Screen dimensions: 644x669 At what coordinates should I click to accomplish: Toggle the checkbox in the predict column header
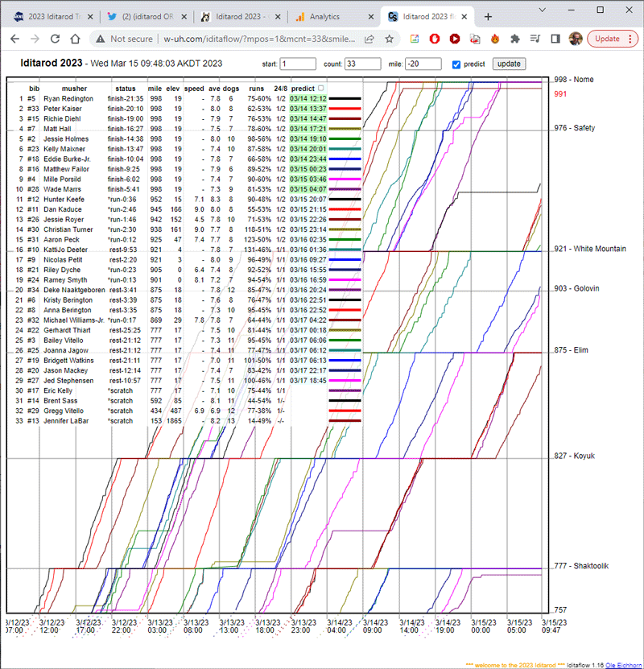tap(321, 89)
